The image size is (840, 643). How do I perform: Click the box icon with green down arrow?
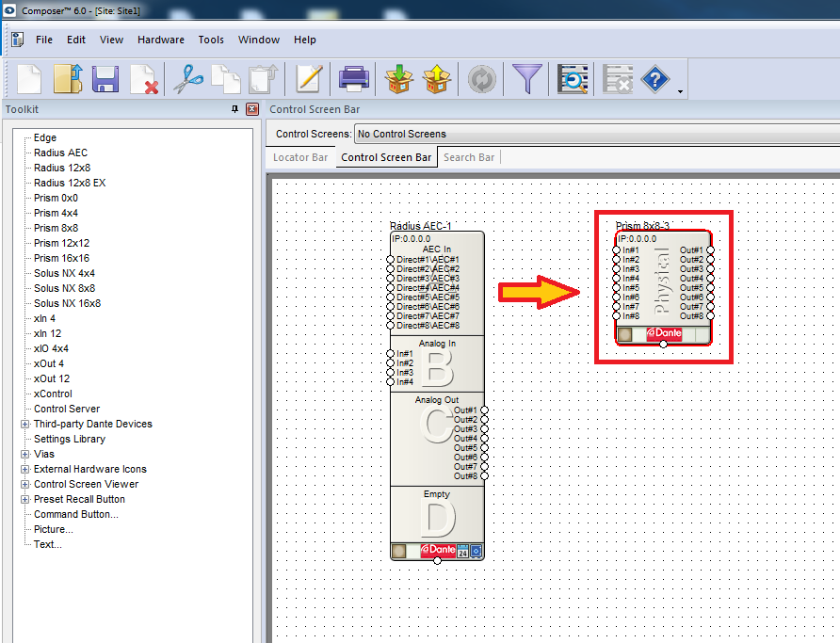pos(399,79)
